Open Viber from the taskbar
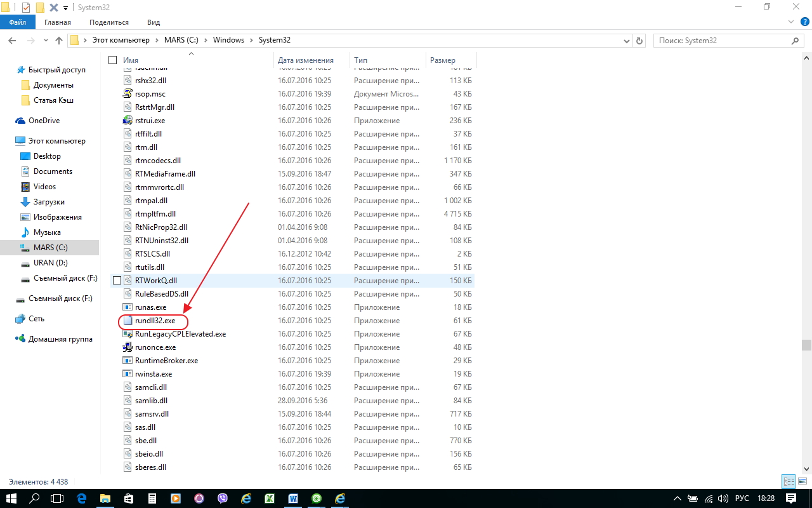The image size is (812, 508). (x=223, y=498)
